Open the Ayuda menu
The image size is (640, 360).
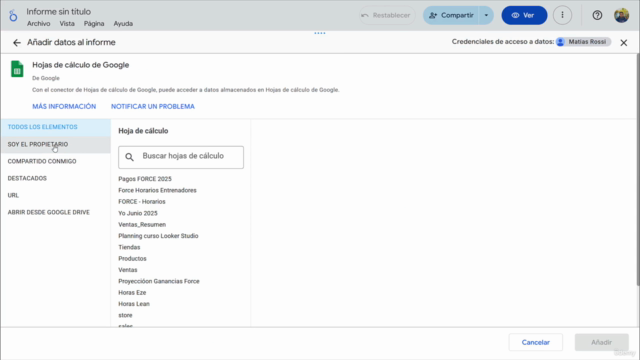coord(123,24)
